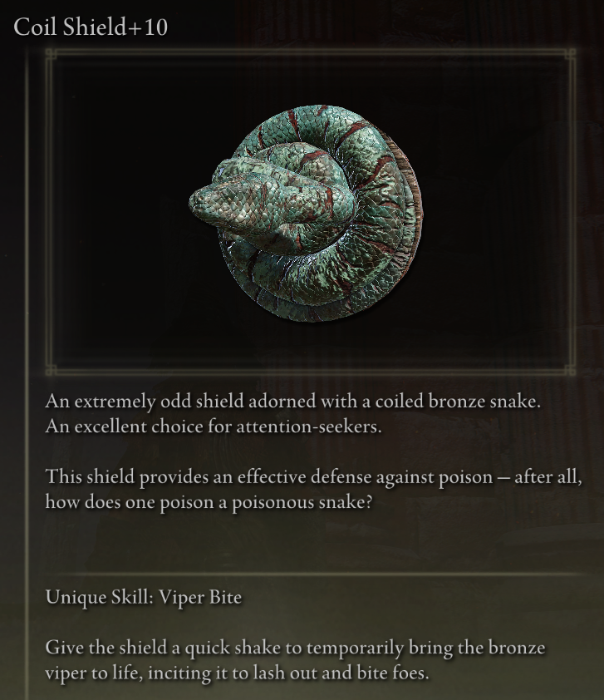Click the top-right corner ornament of the frame

(x=570, y=55)
